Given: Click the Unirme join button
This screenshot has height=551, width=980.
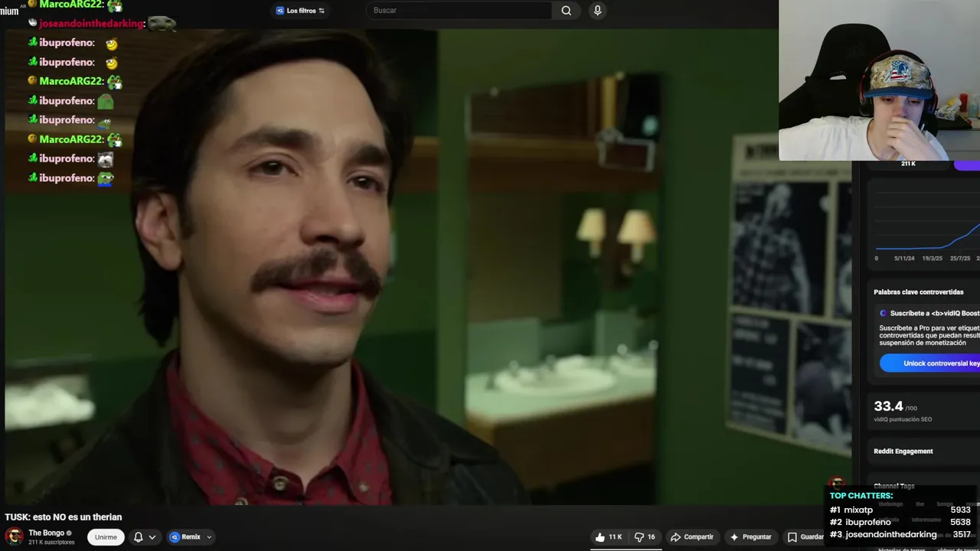Looking at the screenshot, I should (x=106, y=537).
